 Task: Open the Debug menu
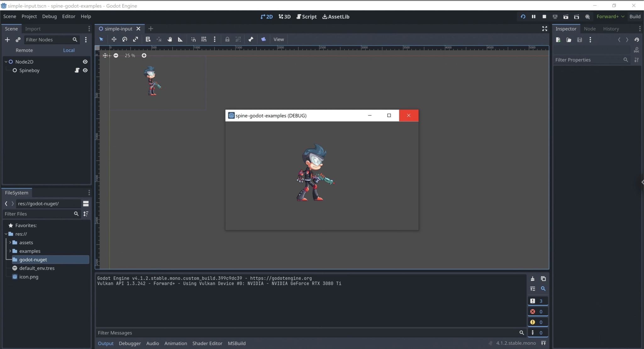50,16
